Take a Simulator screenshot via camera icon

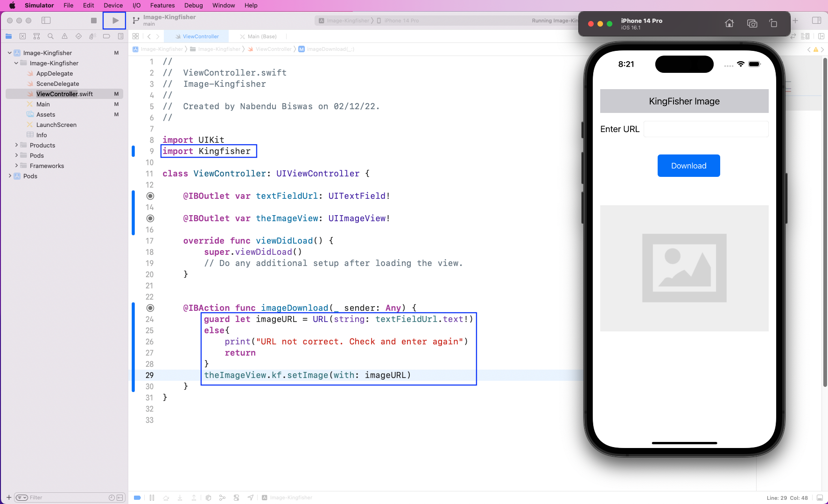752,23
